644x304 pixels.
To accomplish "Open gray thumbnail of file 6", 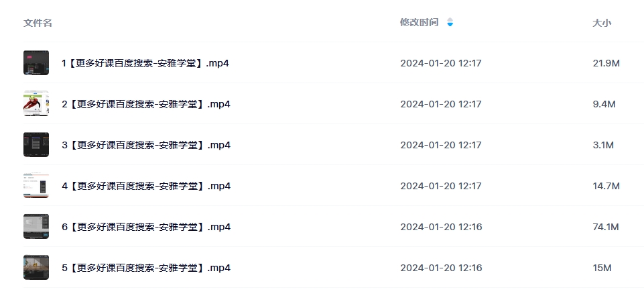I will [36, 226].
